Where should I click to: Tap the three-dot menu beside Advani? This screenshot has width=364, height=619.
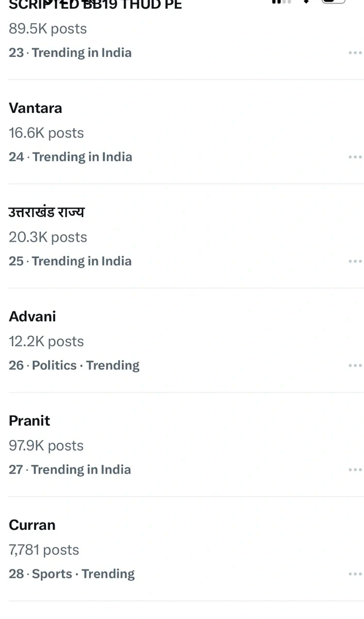(x=355, y=365)
